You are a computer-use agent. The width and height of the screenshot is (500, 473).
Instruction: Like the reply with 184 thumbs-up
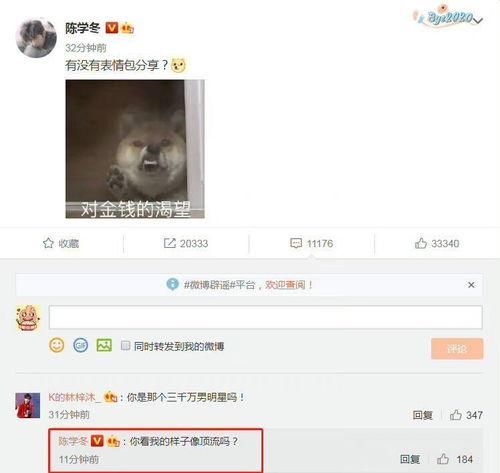click(x=443, y=459)
